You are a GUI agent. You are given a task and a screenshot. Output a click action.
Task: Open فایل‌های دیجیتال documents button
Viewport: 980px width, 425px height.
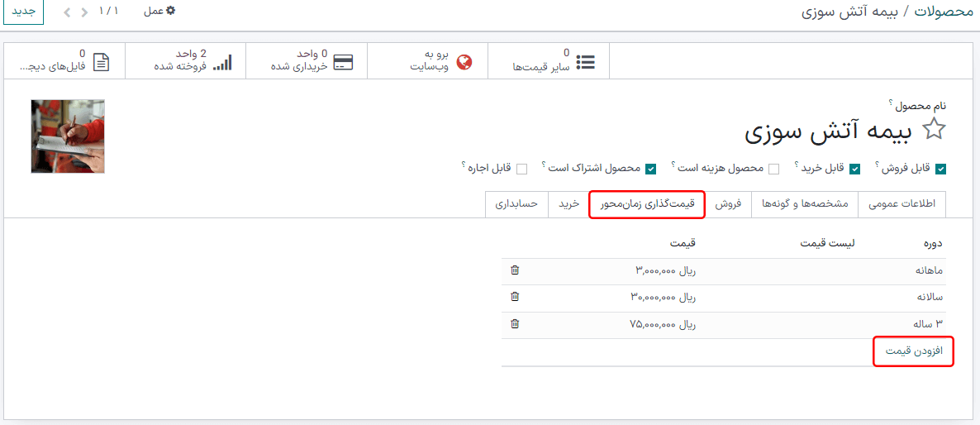pyautogui.click(x=64, y=61)
